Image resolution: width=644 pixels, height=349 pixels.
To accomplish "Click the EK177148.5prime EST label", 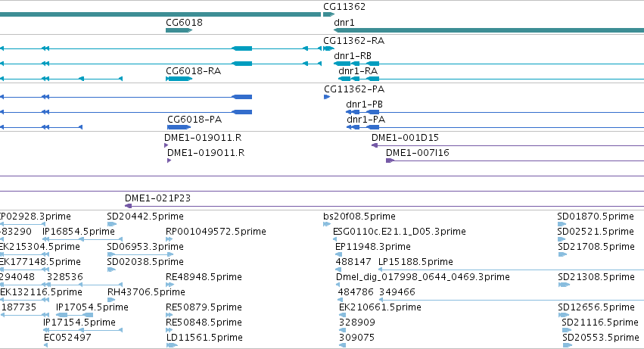I will point(40,261).
